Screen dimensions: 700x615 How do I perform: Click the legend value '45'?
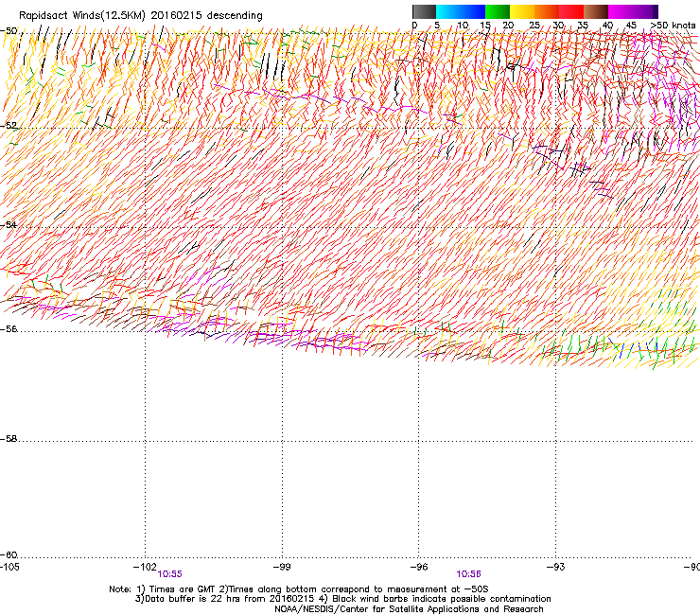coord(631,26)
